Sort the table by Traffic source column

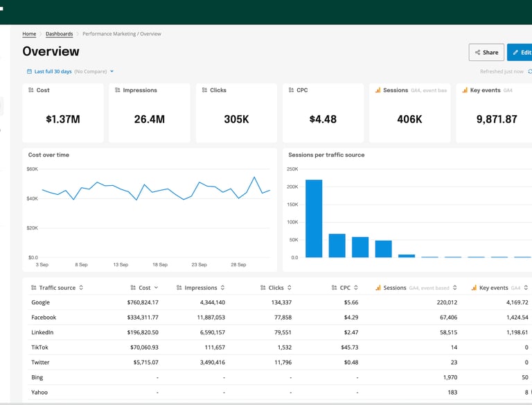57,288
